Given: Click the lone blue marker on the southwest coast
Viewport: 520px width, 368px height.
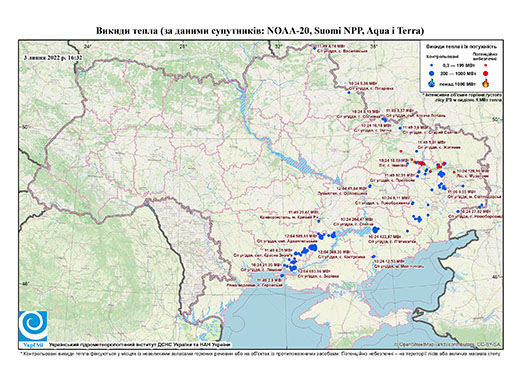Looking at the screenshot, I should pyautogui.click(x=283, y=276).
